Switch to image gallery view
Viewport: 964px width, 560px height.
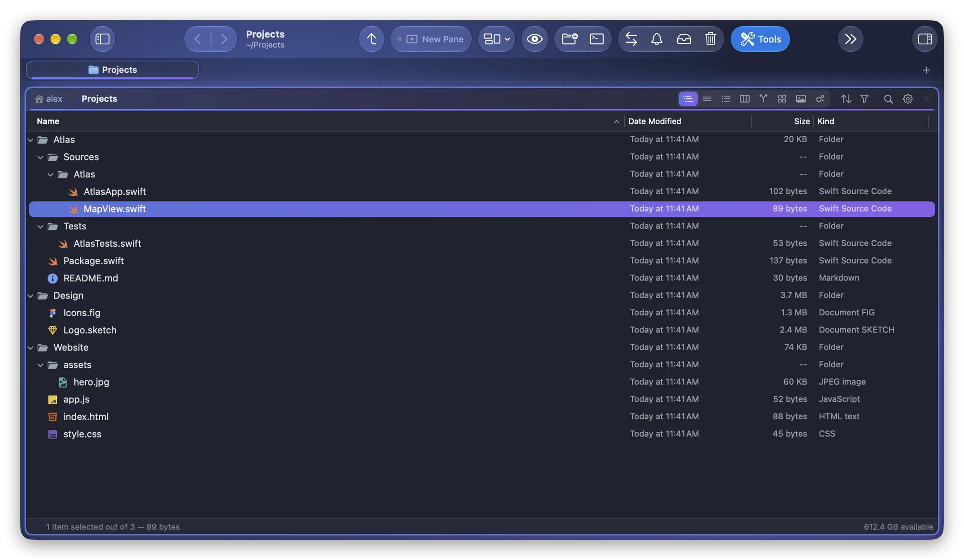(801, 99)
